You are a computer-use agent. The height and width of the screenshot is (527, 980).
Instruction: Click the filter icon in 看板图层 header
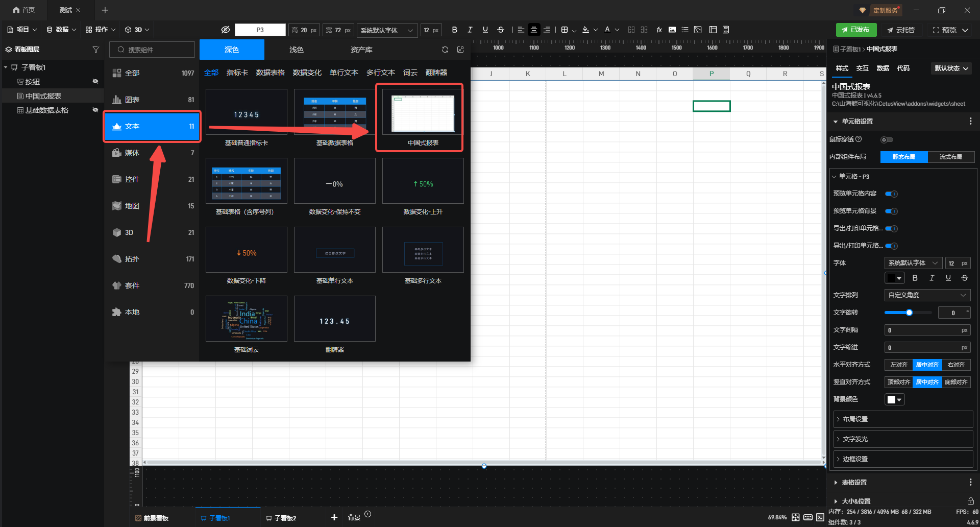95,50
